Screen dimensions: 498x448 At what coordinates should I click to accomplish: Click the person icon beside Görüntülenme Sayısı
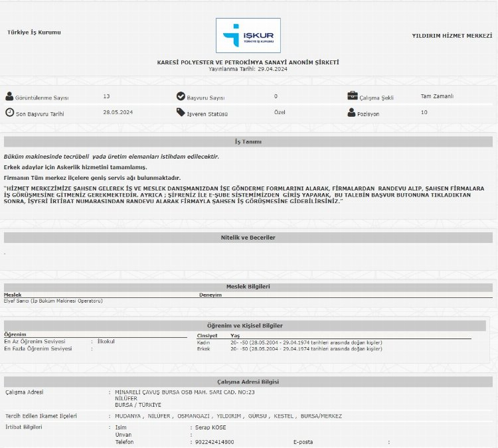(x=9, y=96)
